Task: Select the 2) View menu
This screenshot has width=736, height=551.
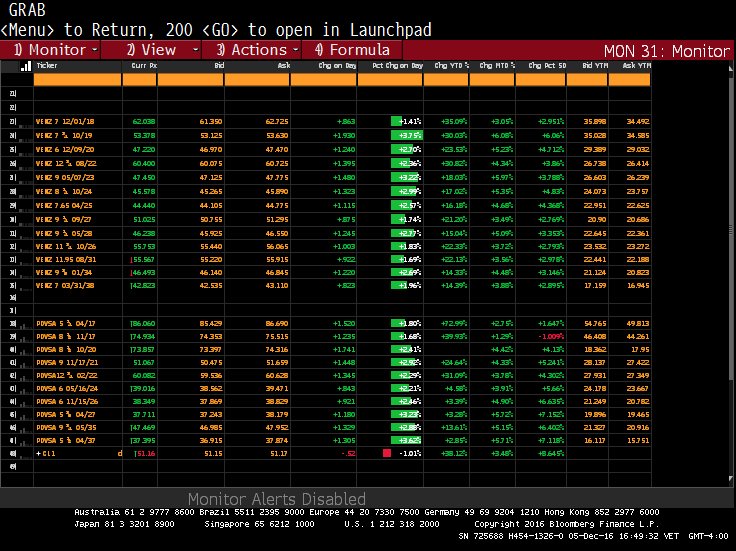Action: pyautogui.click(x=151, y=50)
